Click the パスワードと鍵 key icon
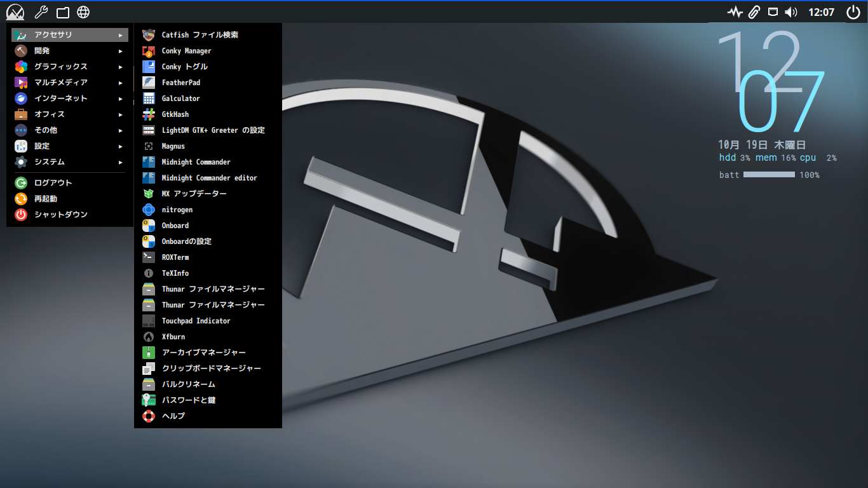This screenshot has height=488, width=868. tap(149, 400)
